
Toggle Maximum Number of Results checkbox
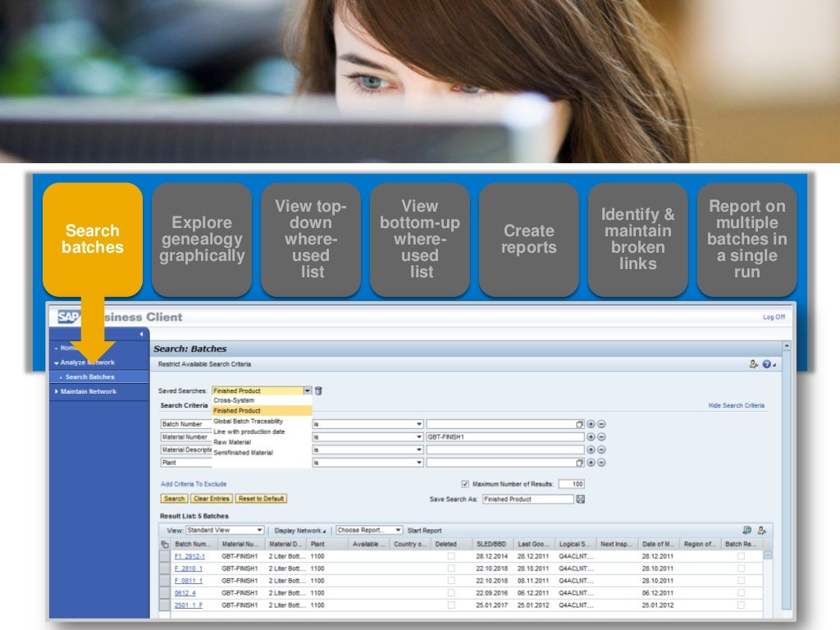(x=465, y=484)
